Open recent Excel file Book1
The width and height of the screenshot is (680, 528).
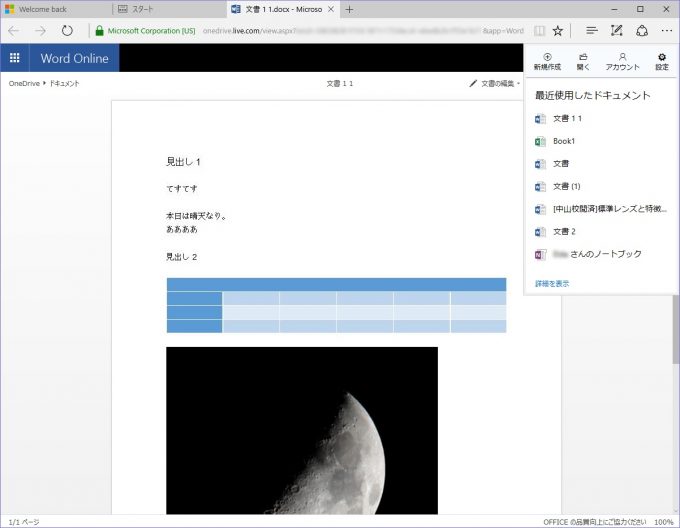pyautogui.click(x=601, y=141)
